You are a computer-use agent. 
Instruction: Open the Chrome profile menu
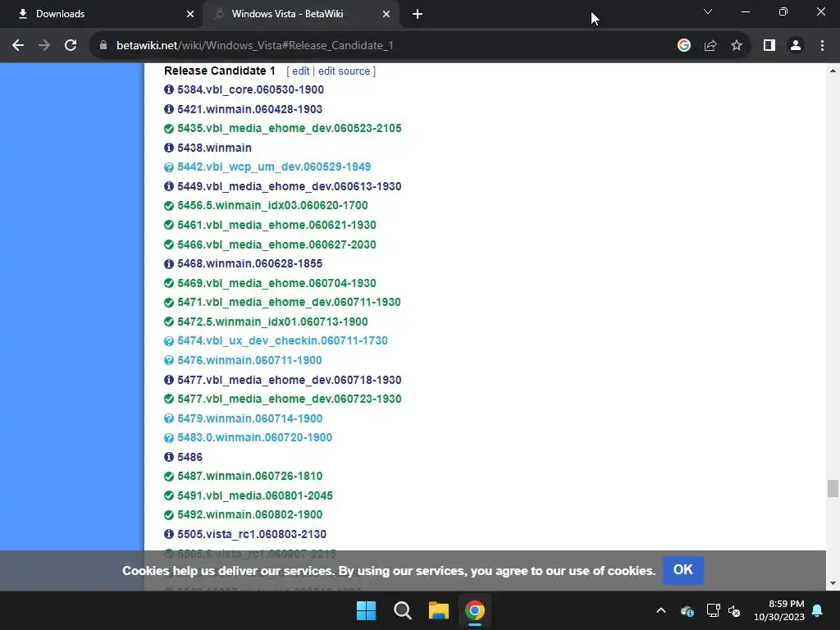click(x=796, y=46)
